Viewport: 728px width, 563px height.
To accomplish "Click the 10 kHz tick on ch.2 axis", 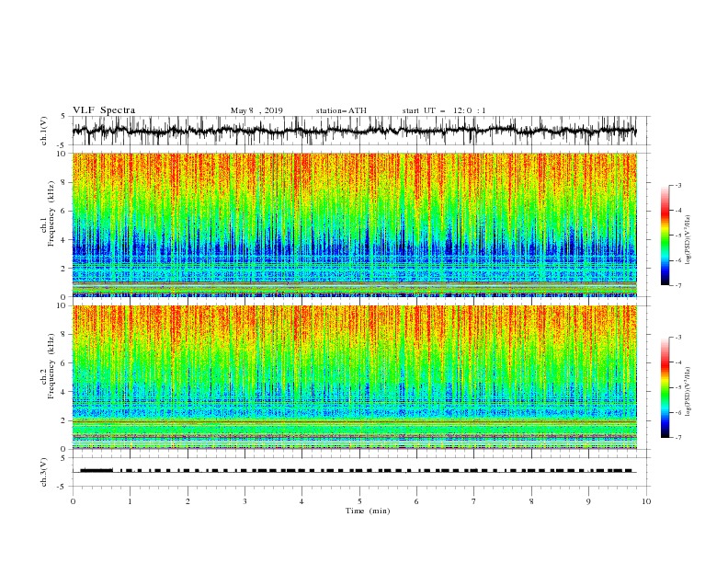I will (63, 305).
